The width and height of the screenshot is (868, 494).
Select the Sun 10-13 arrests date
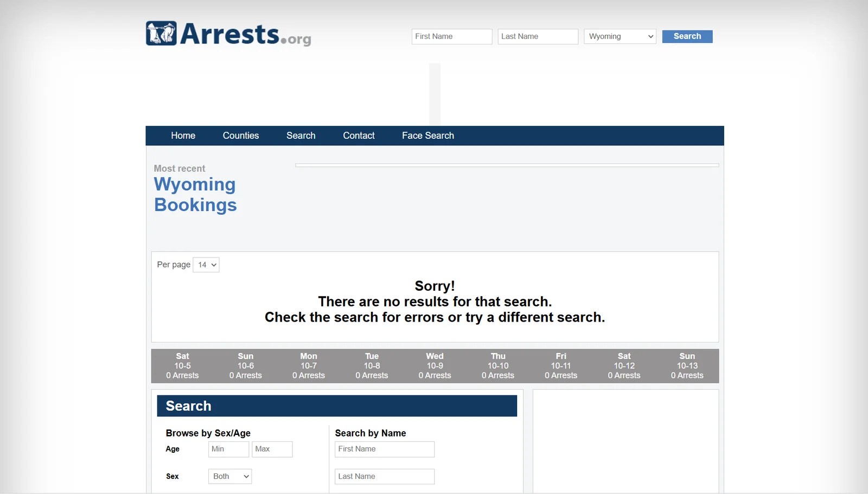(687, 366)
